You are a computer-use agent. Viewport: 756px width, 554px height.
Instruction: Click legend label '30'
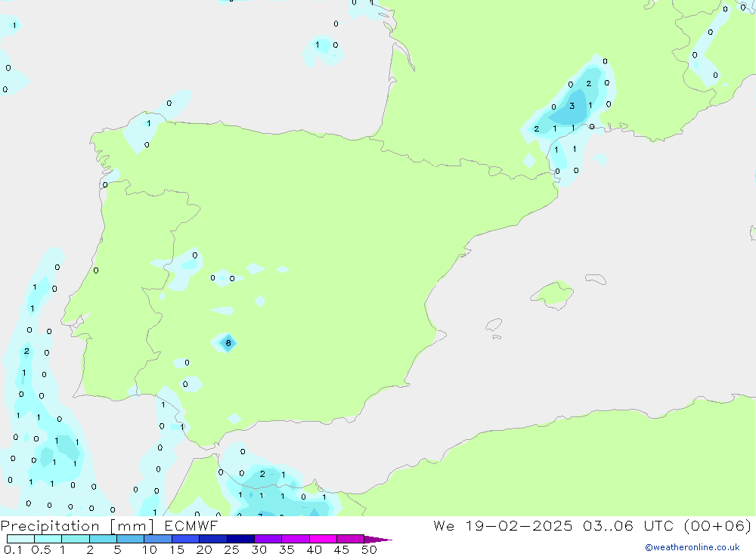[259, 549]
